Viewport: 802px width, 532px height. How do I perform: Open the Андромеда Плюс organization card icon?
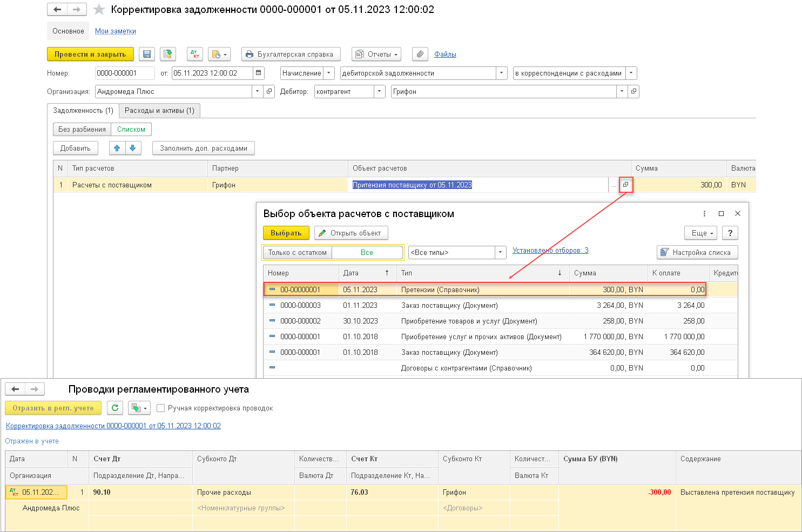[x=269, y=91]
